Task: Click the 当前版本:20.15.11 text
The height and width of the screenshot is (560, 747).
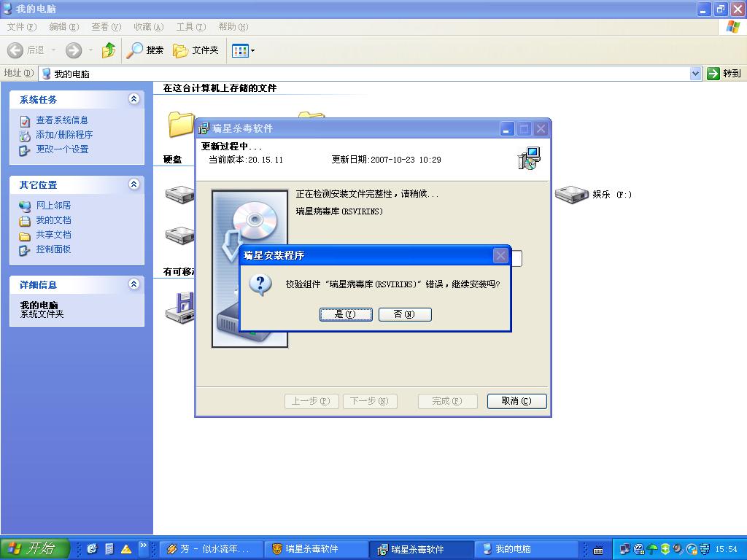Action: click(246, 160)
